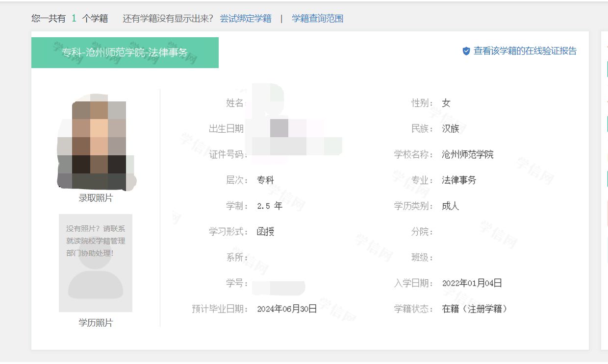The height and width of the screenshot is (364, 608).
Task: Click expected graduation date 2024年06月30日
Action: (287, 309)
